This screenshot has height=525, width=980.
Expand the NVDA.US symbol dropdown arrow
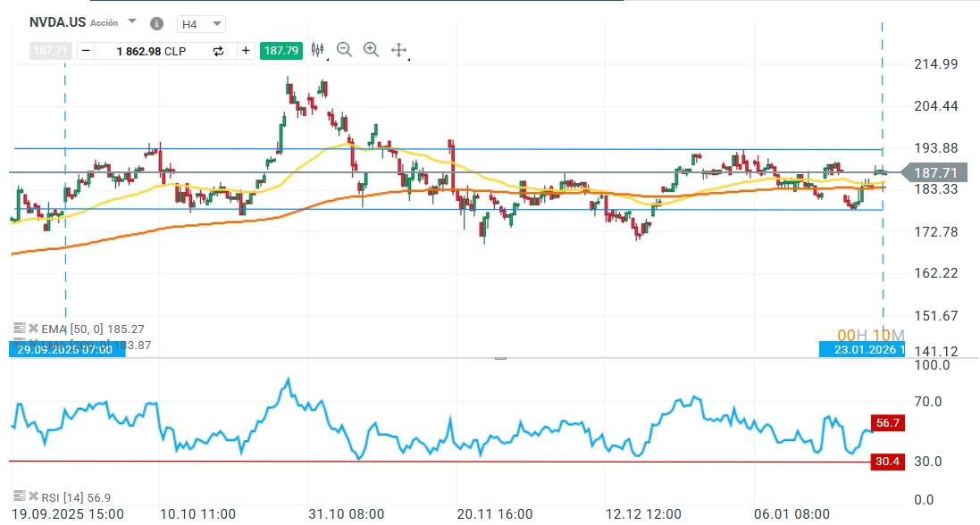coord(132,21)
